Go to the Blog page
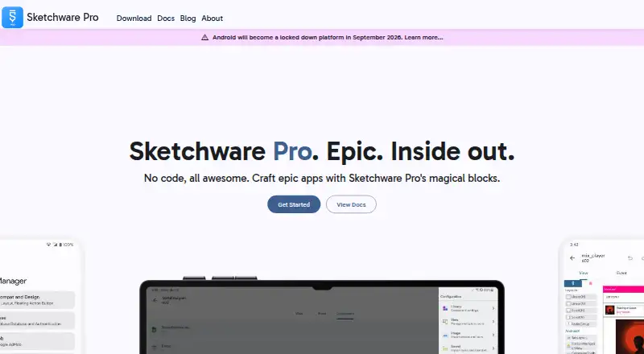This screenshot has width=644, height=354. (x=188, y=18)
